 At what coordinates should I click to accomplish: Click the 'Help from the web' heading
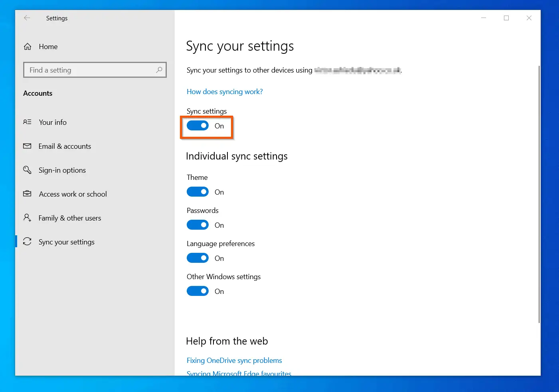tap(227, 341)
